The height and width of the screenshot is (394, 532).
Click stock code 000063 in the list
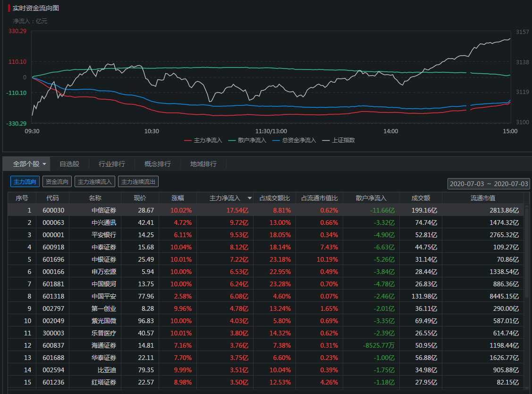click(53, 223)
